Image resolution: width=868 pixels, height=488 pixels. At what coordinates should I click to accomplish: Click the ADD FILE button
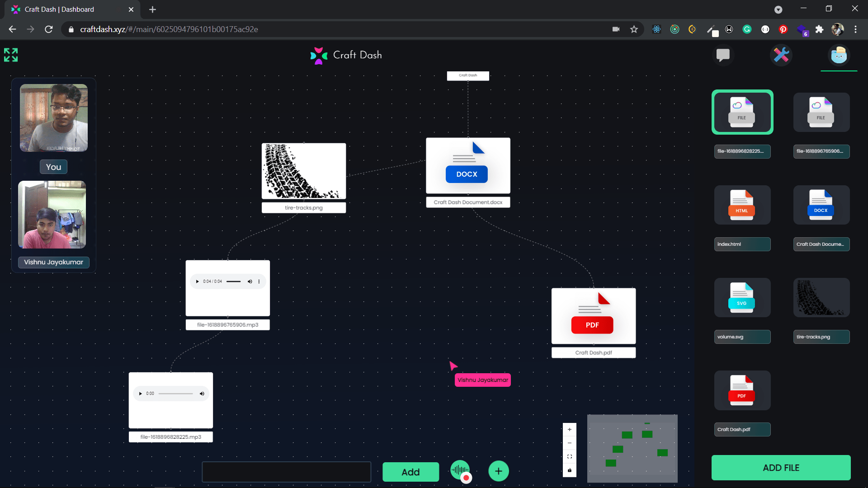click(x=781, y=468)
